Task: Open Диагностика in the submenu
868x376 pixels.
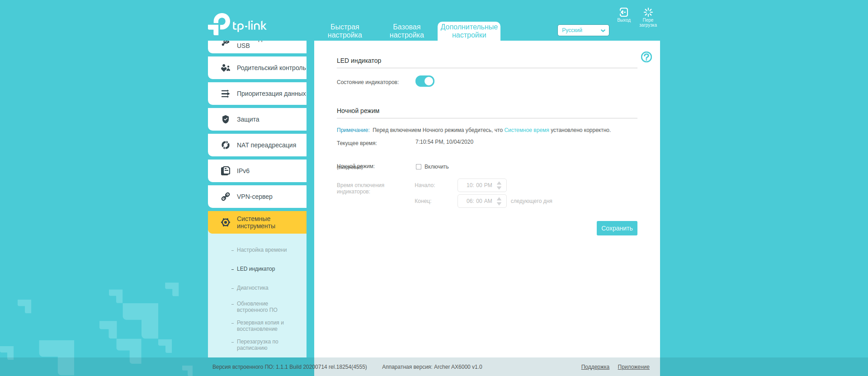Action: click(252, 288)
